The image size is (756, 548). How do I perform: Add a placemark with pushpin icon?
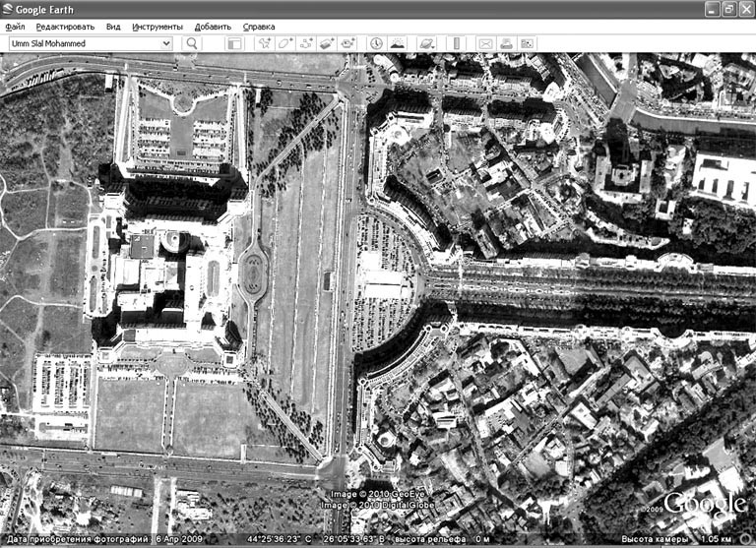point(264,43)
